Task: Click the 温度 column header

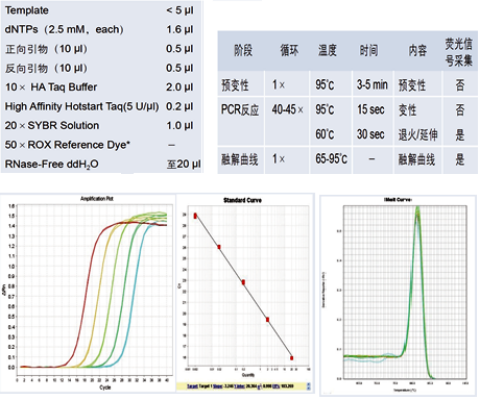Action: tap(327, 51)
